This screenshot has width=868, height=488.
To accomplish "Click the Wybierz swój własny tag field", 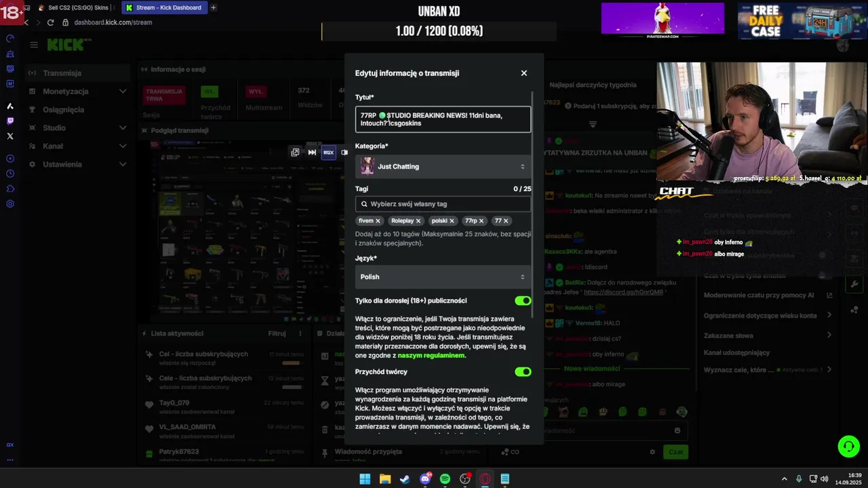I will 443,204.
